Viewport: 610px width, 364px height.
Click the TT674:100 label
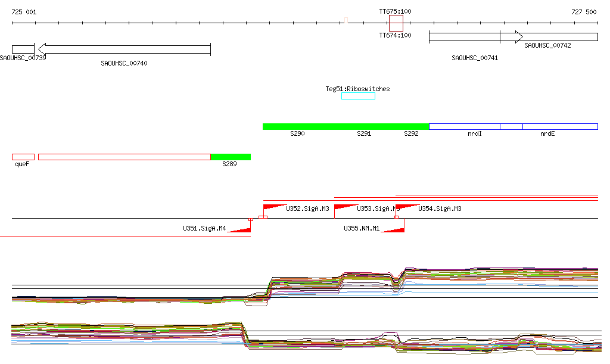(396, 35)
